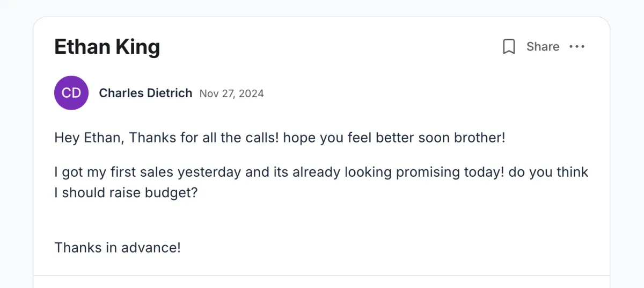Click the 'Thanks in advance!' closing line
The width and height of the screenshot is (644, 288).
tap(118, 248)
